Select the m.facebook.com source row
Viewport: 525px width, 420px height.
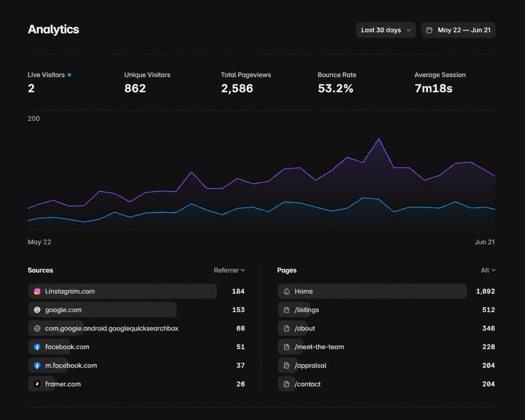click(x=137, y=365)
